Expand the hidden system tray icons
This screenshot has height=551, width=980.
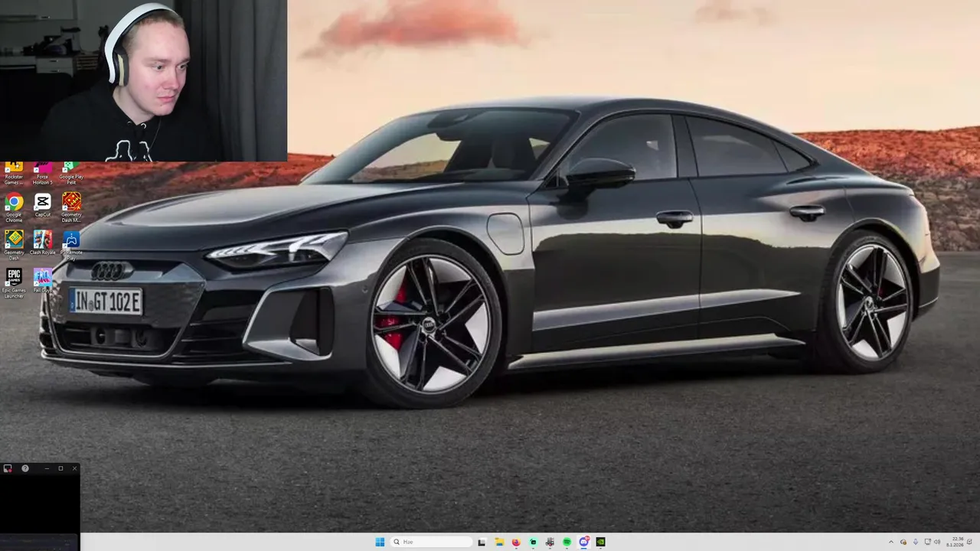pos(890,542)
